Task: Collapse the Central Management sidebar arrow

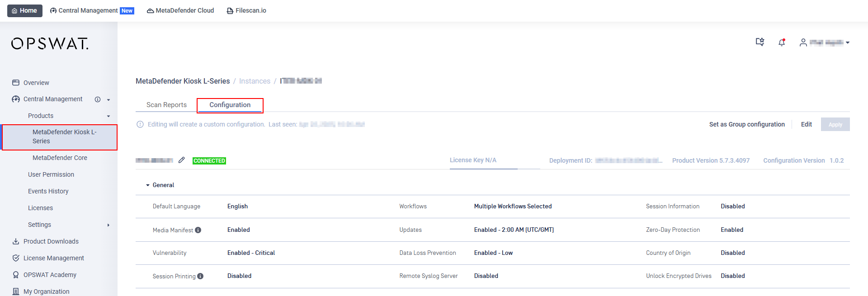Action: pyautogui.click(x=108, y=100)
